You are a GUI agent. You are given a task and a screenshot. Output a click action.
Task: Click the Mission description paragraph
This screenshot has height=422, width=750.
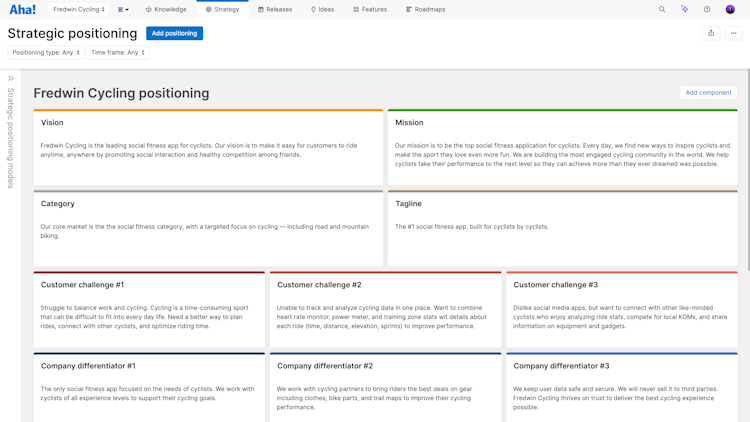click(x=562, y=155)
